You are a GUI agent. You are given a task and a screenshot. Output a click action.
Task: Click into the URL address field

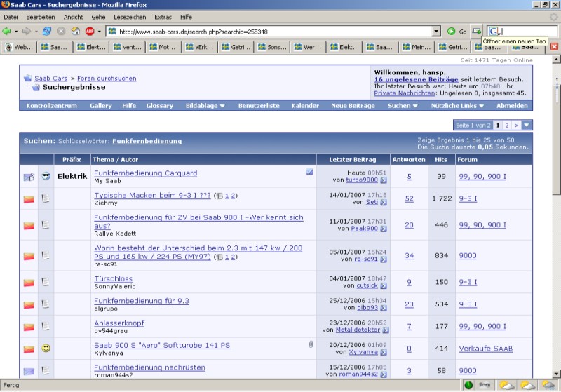[x=273, y=32]
